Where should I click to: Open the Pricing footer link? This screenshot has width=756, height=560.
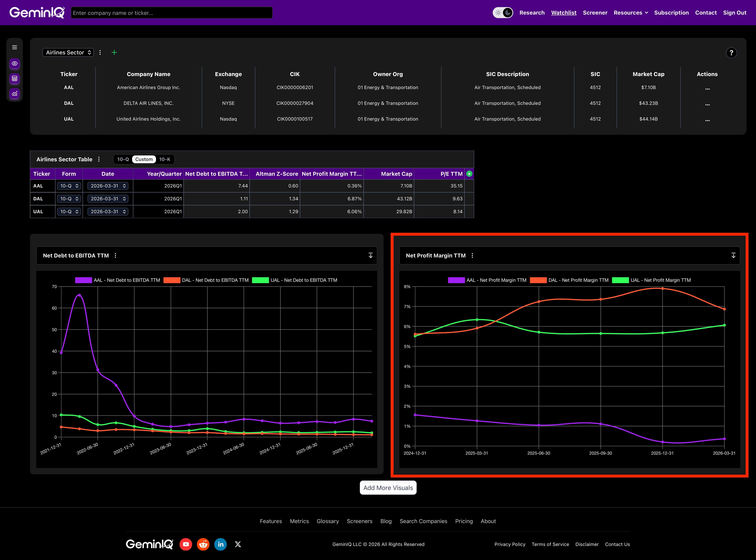pyautogui.click(x=464, y=521)
